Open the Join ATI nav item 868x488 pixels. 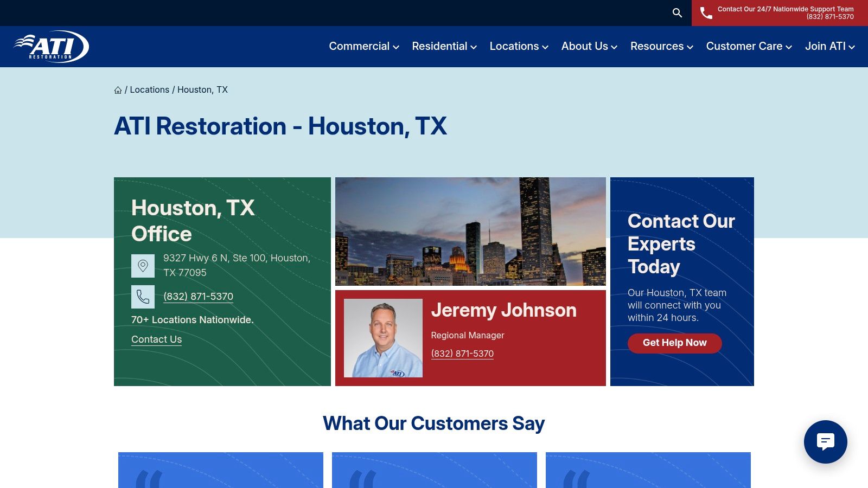825,46
